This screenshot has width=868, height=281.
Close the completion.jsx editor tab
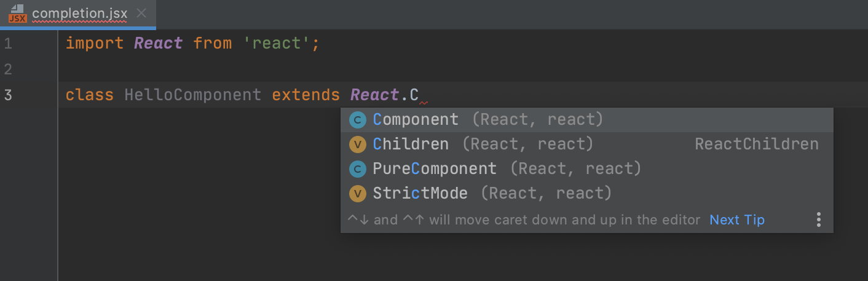141,14
